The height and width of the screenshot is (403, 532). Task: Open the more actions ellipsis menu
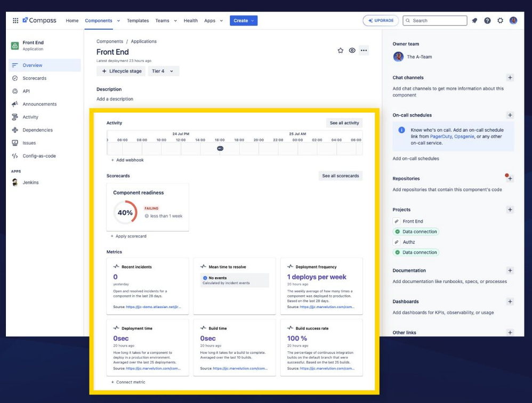coord(364,51)
